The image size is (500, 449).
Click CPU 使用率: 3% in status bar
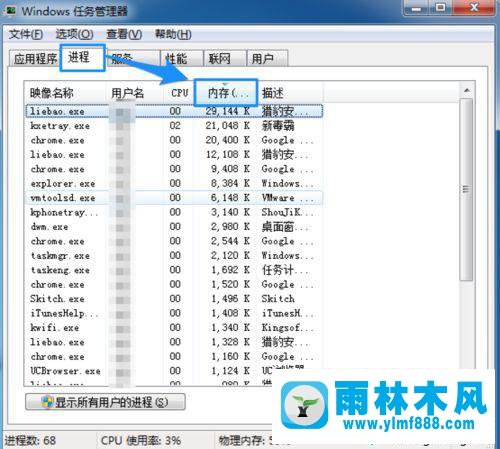coord(141,441)
